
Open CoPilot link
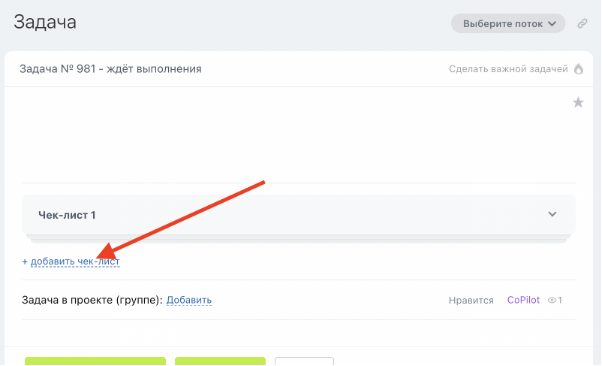523,300
